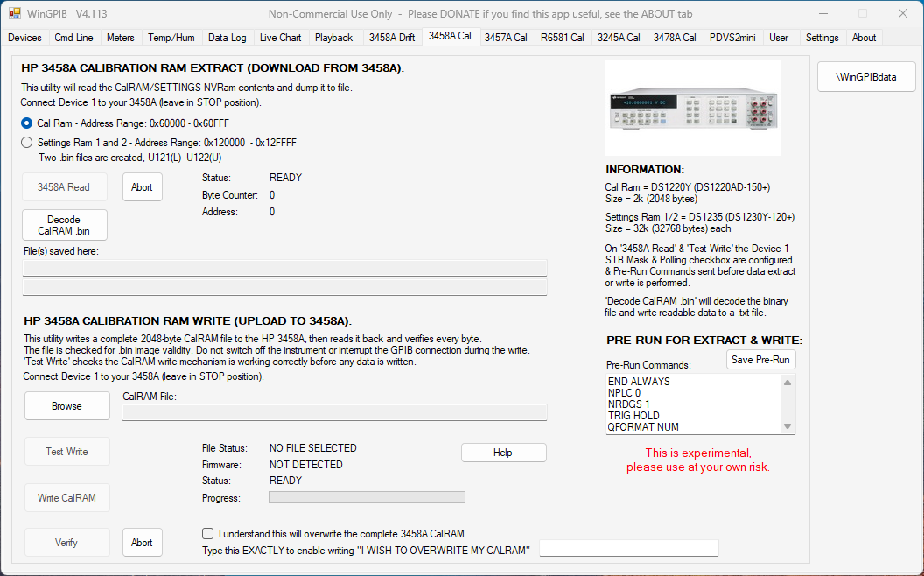Click the Save Pre-Run button
This screenshot has height=576, width=924.
click(x=760, y=360)
